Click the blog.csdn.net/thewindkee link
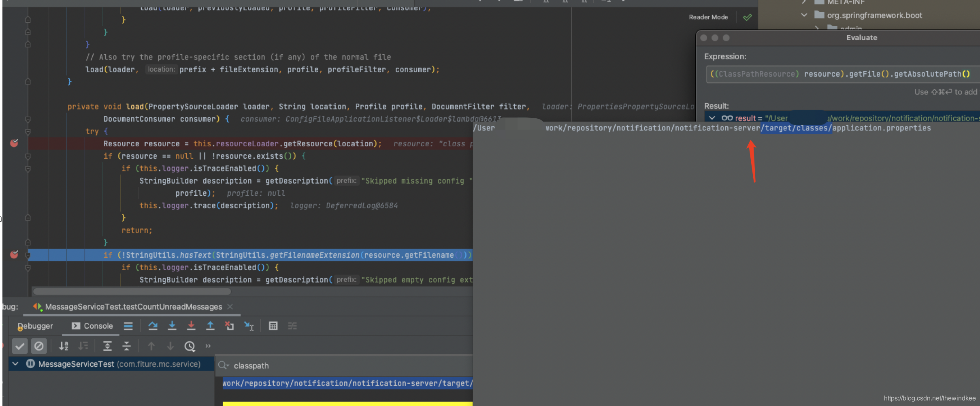 930,398
